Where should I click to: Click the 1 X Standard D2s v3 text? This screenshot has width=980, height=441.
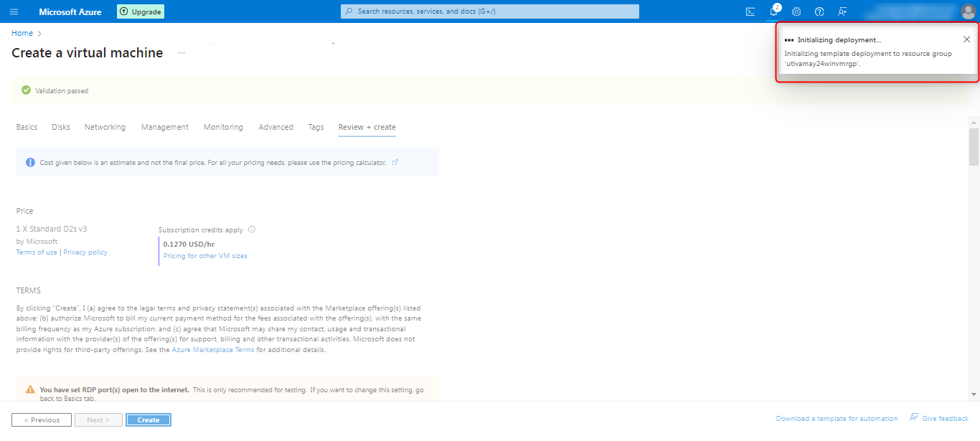pos(52,229)
